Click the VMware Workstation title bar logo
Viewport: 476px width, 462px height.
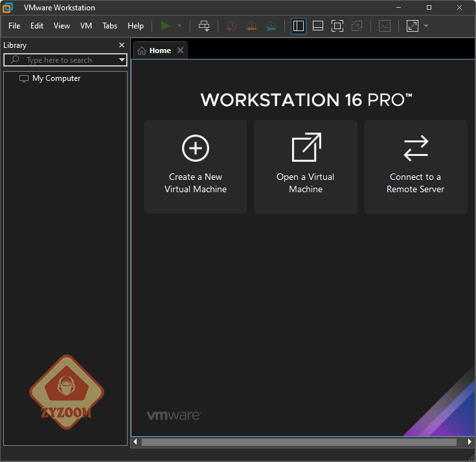click(8, 8)
